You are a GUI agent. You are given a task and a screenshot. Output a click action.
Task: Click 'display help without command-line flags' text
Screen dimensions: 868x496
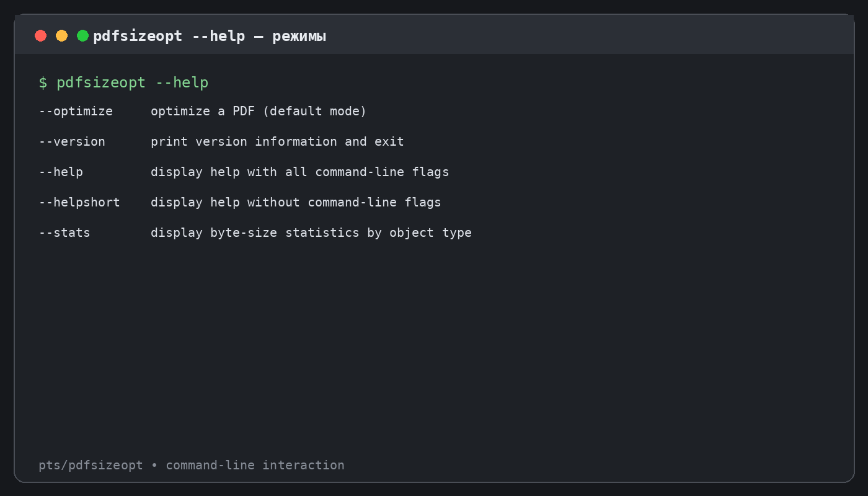click(x=296, y=202)
